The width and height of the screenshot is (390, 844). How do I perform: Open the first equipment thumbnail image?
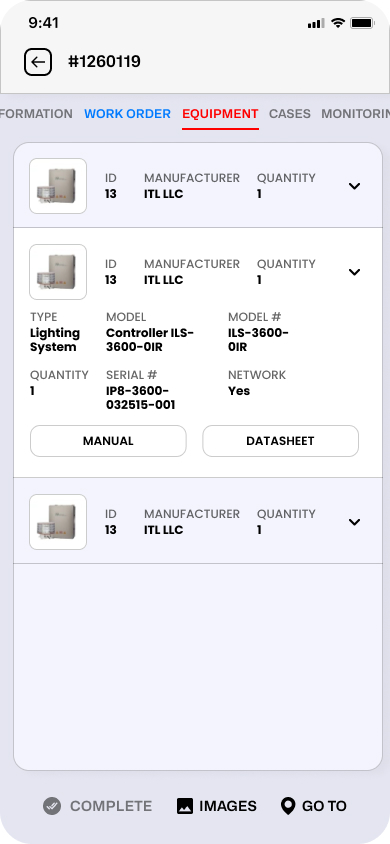pos(58,186)
